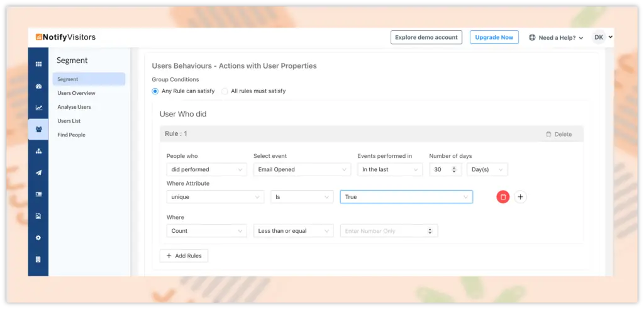Image resolution: width=644 pixels, height=309 pixels.
Task: Open the 'In the last' dropdown
Action: (390, 169)
